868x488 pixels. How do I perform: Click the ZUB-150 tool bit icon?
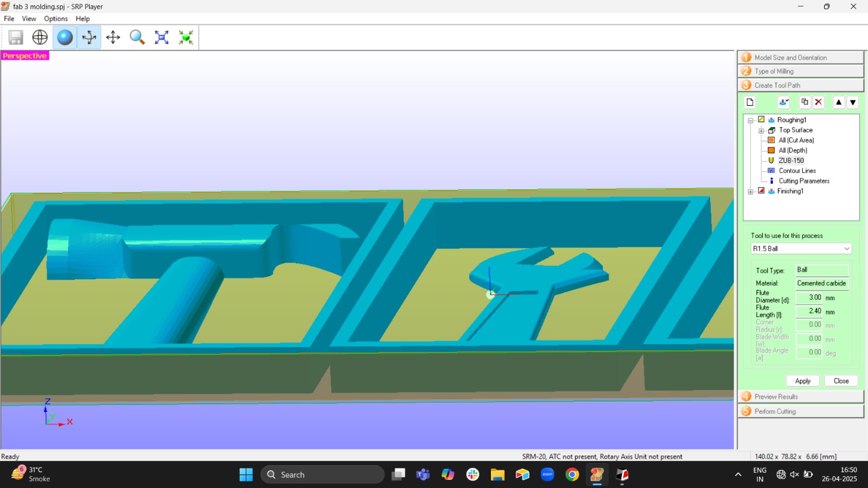[x=771, y=160]
